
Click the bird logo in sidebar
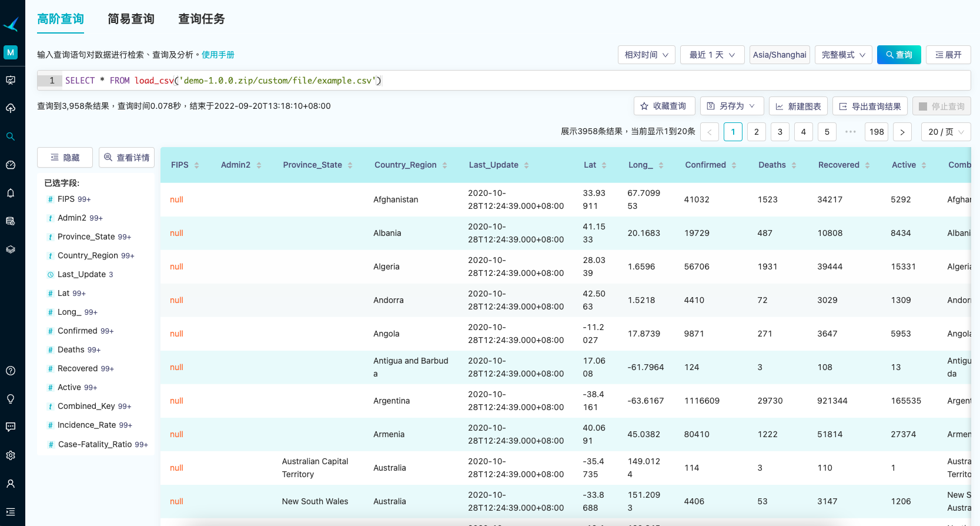point(11,24)
